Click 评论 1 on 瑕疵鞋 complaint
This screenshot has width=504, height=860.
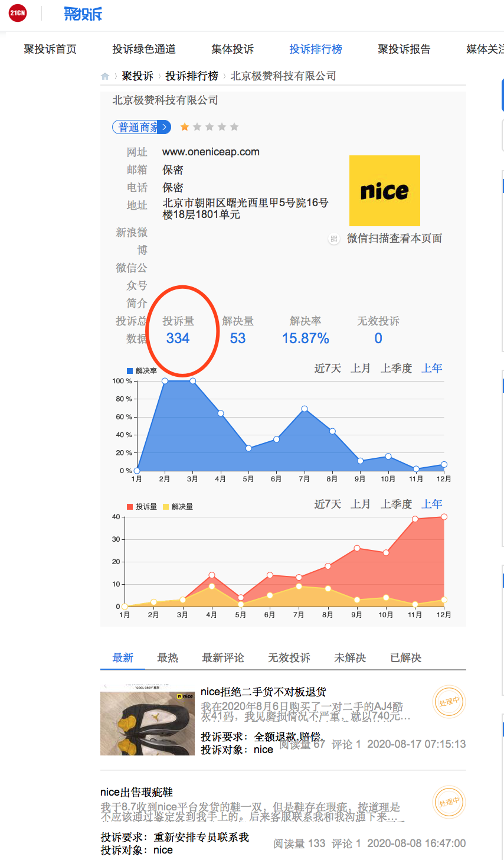346,843
